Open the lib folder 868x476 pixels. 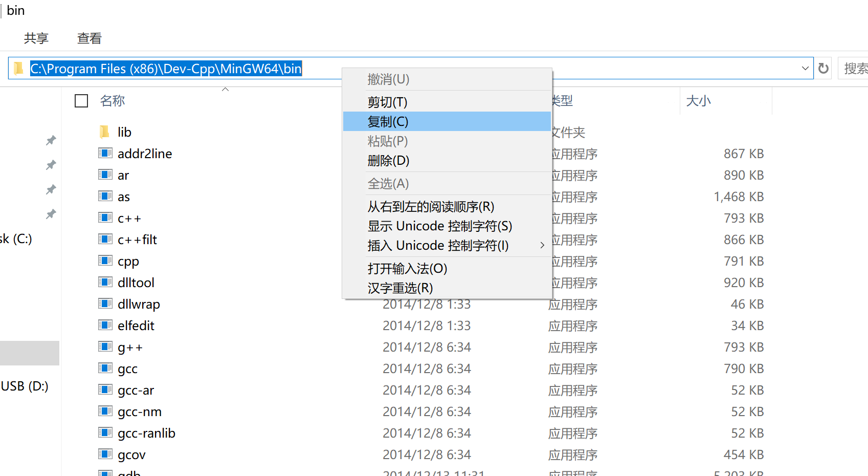pyautogui.click(x=123, y=132)
